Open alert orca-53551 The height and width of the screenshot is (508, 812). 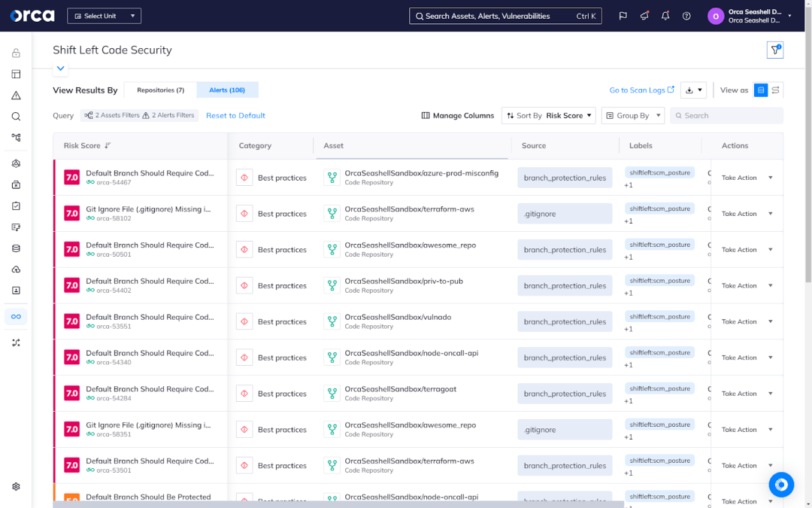pyautogui.click(x=114, y=327)
